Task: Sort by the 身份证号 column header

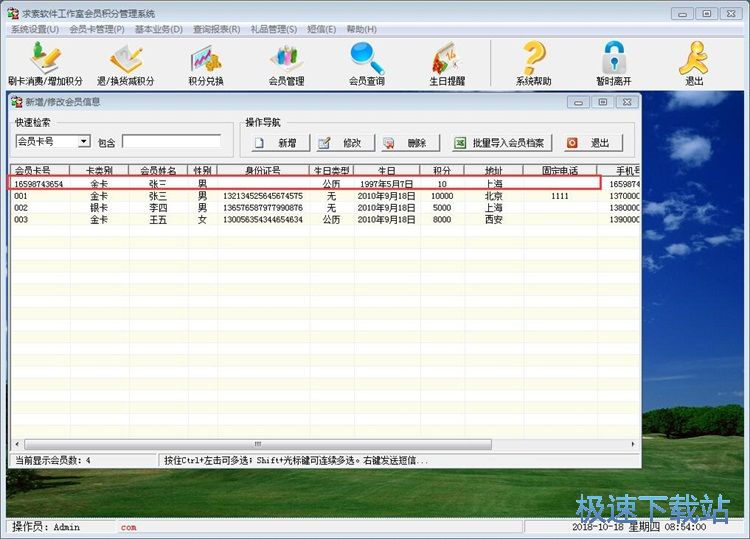Action: pyautogui.click(x=263, y=170)
